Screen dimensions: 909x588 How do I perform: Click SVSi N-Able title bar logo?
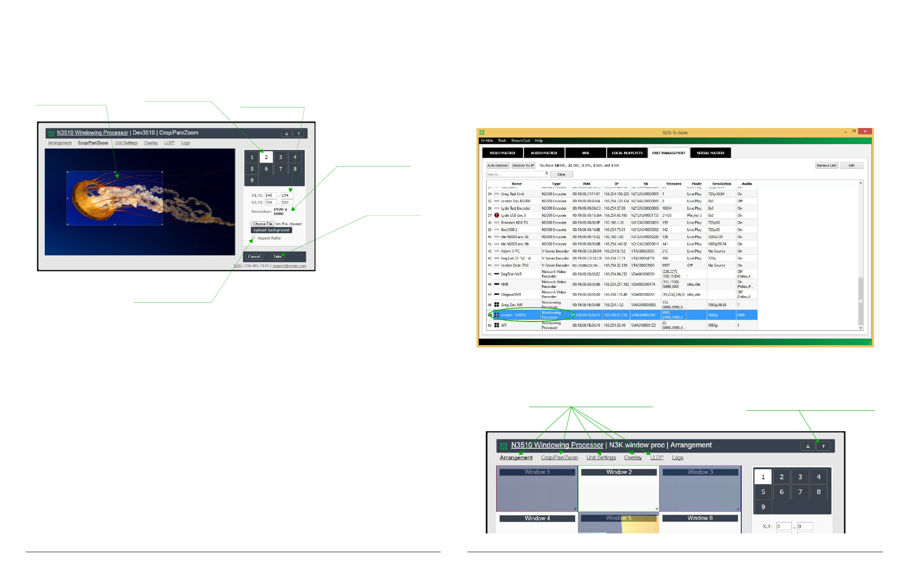(x=482, y=132)
